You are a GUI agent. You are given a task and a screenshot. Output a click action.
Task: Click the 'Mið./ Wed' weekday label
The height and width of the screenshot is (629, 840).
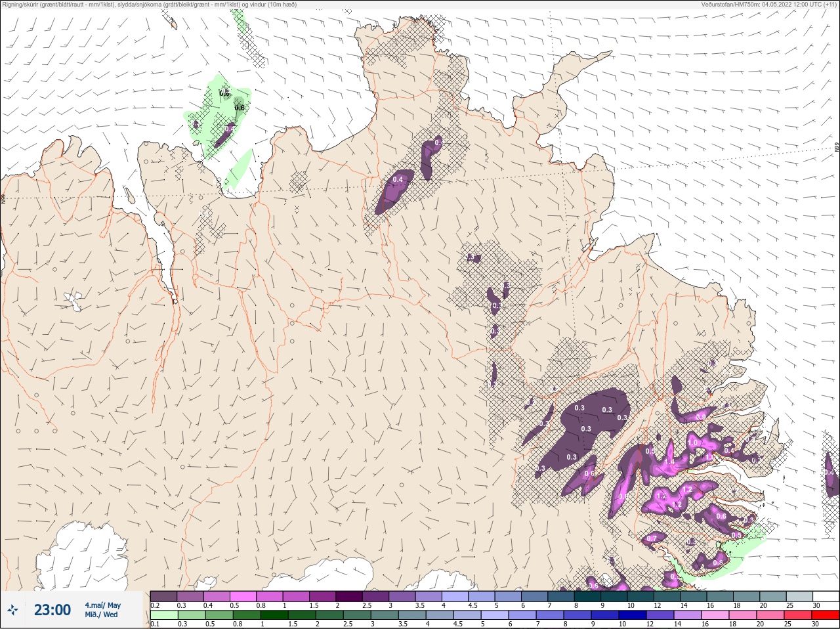(101, 615)
